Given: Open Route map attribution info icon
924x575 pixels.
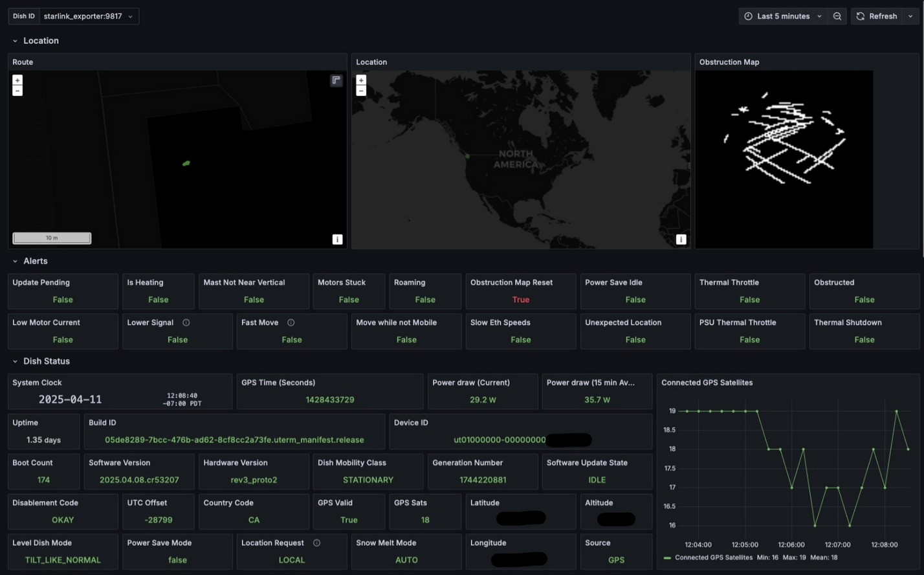Looking at the screenshot, I should [x=337, y=240].
